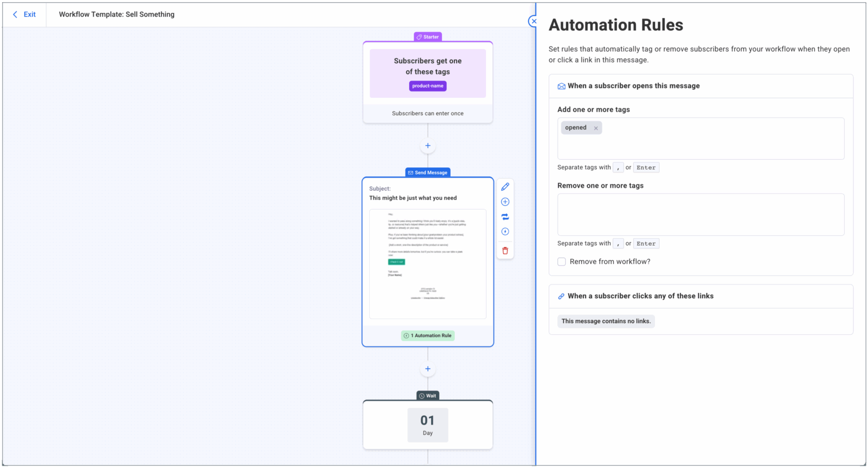Image resolution: width=868 pixels, height=468 pixels.
Task: Click the circled plus icon in the message toolbar
Action: [x=505, y=202]
